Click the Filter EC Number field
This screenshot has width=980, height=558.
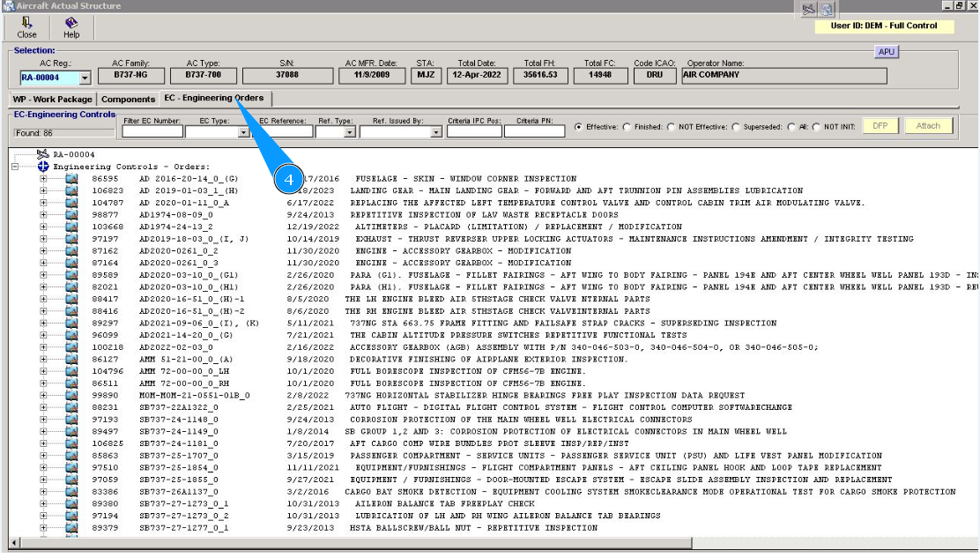[152, 132]
